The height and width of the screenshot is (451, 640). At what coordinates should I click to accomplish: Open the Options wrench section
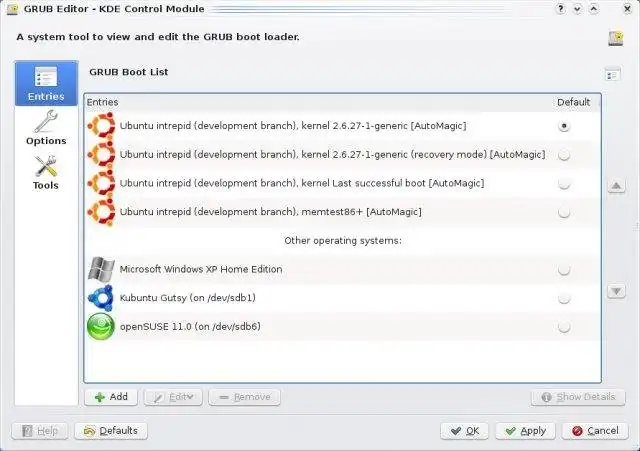pos(46,128)
